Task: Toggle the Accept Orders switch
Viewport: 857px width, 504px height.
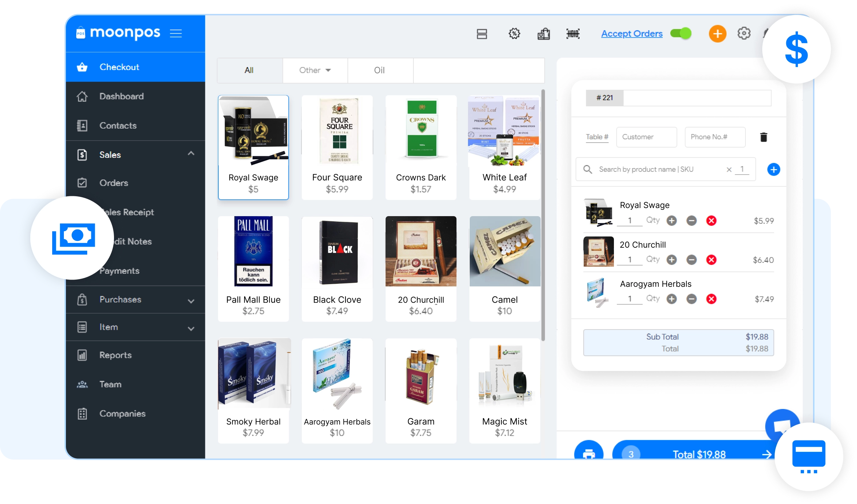Action: 681,34
